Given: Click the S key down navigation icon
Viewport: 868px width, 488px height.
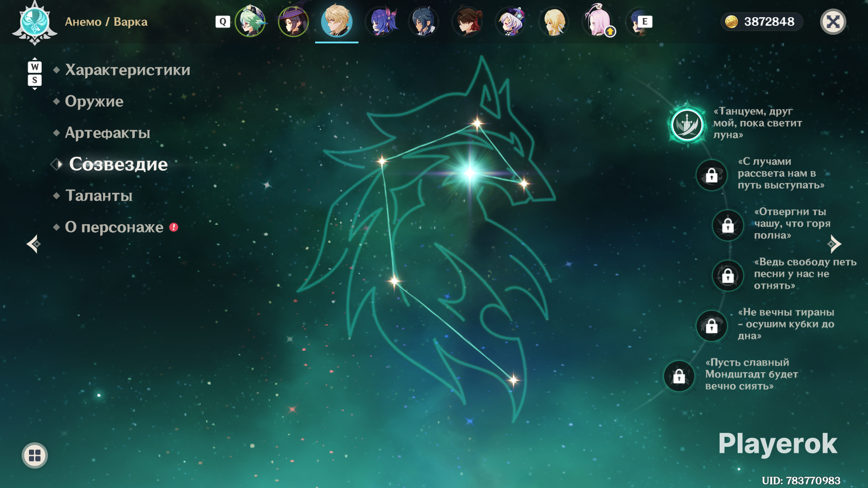Looking at the screenshot, I should (x=35, y=80).
